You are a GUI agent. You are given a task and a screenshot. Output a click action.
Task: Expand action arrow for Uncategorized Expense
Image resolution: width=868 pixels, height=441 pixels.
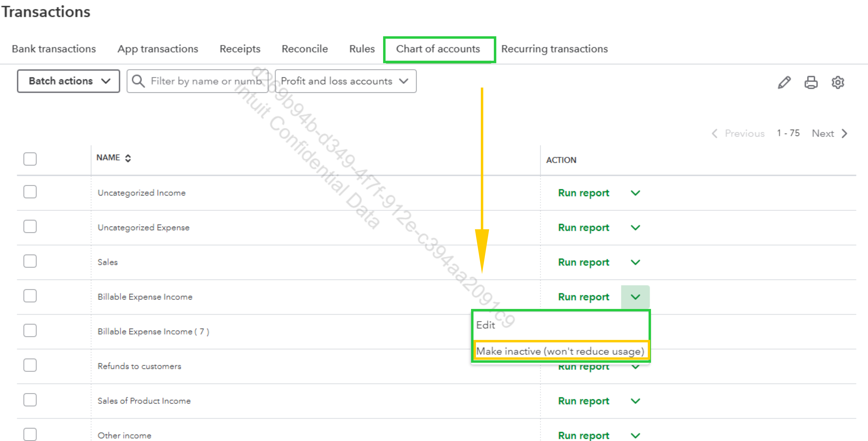point(635,228)
